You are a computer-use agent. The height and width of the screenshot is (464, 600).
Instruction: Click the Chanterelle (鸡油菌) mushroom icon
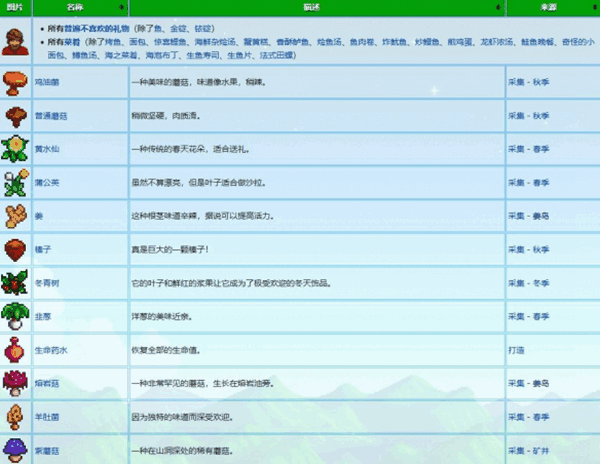click(15, 84)
